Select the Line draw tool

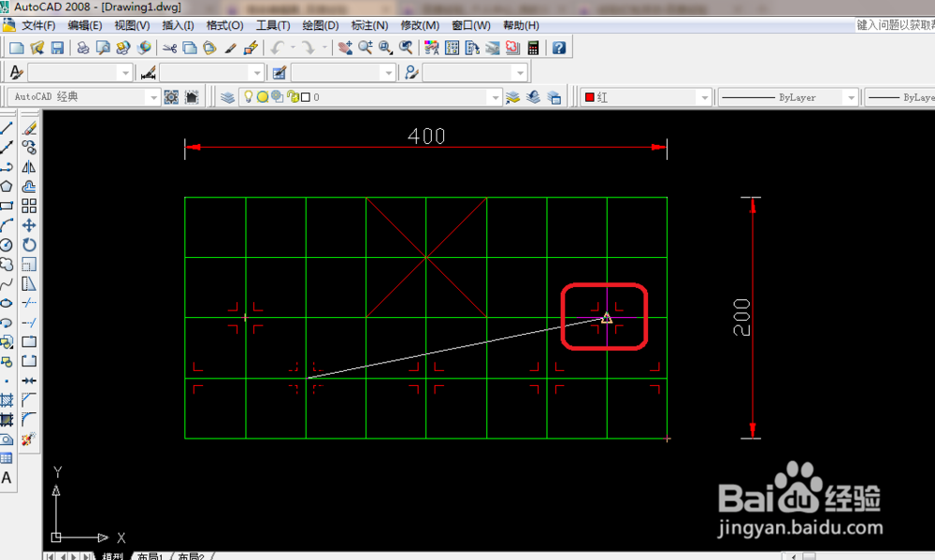coord(7,128)
